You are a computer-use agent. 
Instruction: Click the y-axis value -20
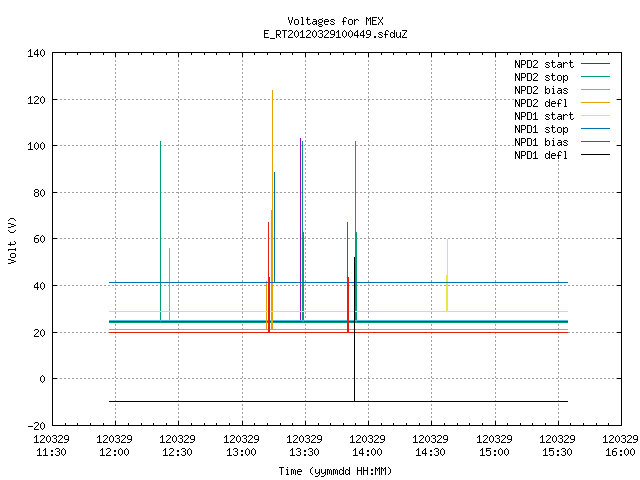pyautogui.click(x=36, y=426)
